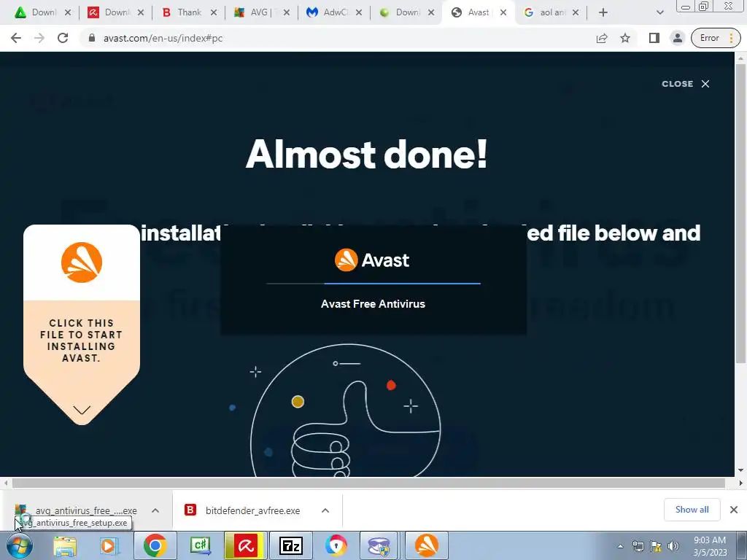
Task: Click the horizontal page scrollbar
Action: click(368, 483)
